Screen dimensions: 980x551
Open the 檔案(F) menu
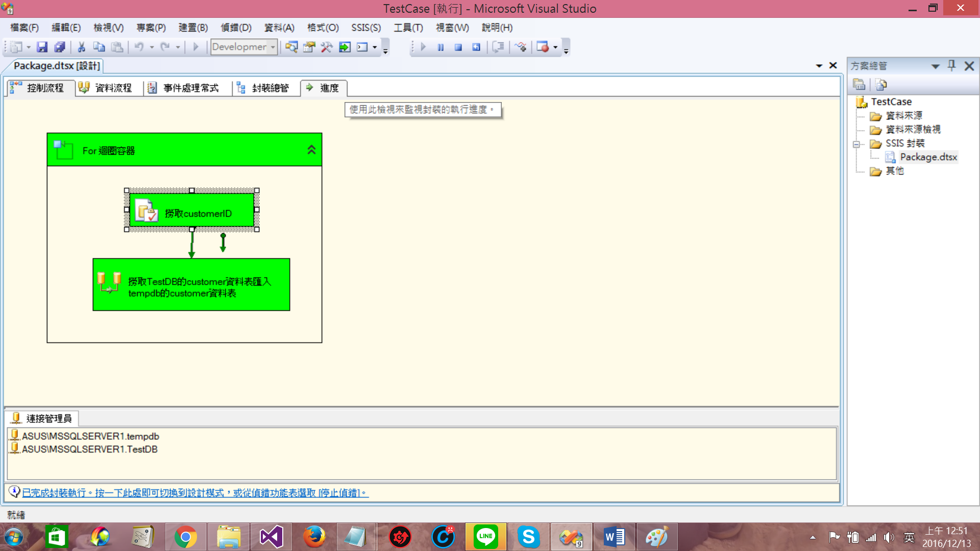pos(24,28)
